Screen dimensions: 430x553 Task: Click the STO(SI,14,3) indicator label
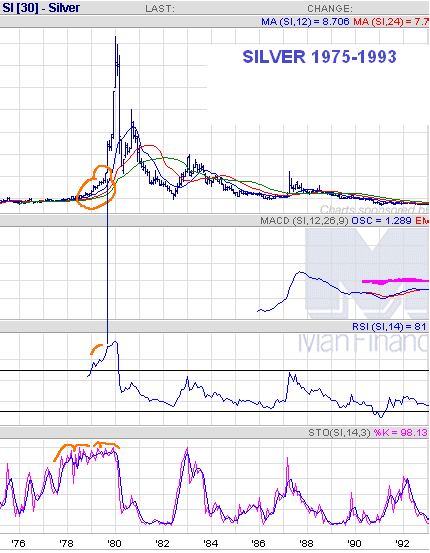(x=339, y=432)
